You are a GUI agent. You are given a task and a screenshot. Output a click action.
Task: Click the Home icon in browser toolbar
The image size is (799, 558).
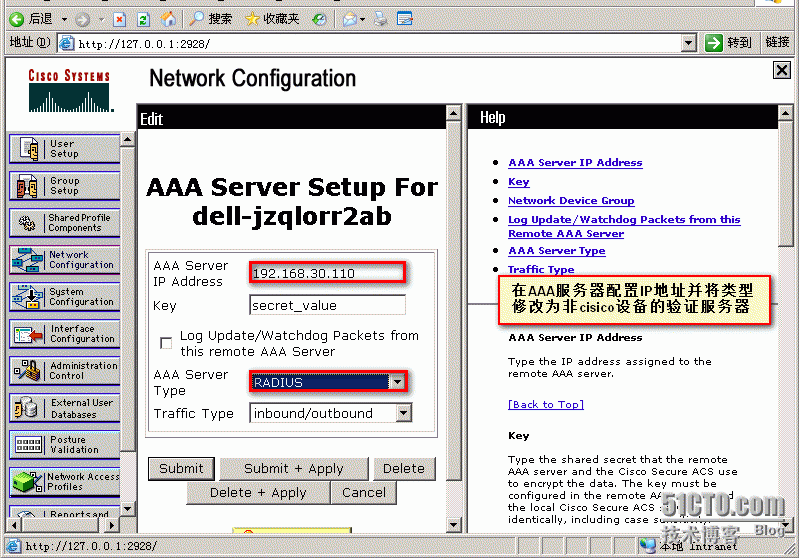168,19
